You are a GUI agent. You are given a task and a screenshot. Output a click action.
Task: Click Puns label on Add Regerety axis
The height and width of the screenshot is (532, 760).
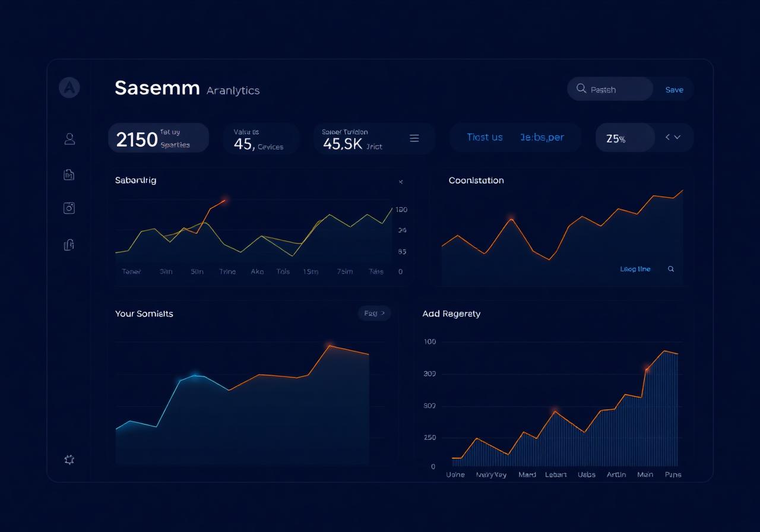673,475
